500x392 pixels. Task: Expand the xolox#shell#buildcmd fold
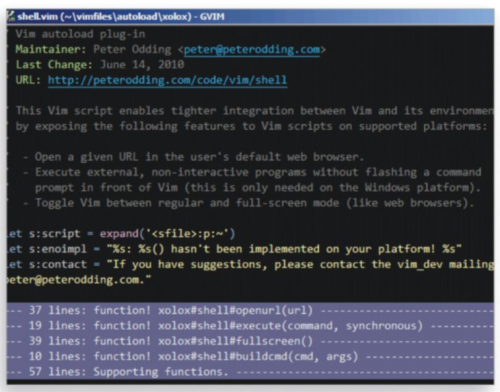point(250,356)
